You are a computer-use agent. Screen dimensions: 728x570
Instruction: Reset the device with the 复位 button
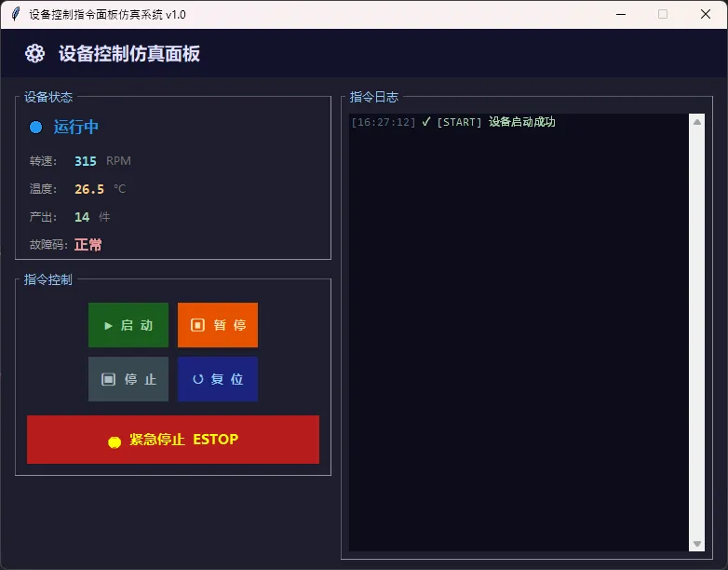point(218,379)
